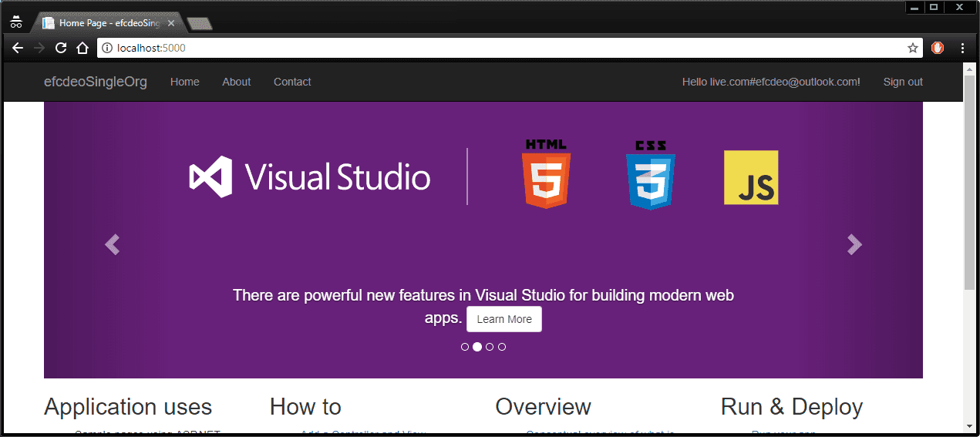This screenshot has width=980, height=437.
Task: Open the browser home icon
Action: tap(83, 48)
